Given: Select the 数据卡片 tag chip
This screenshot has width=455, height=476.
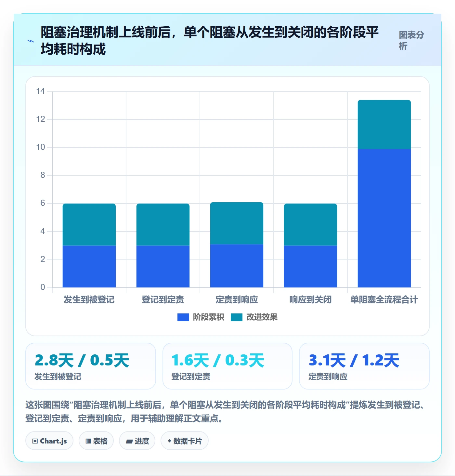Looking at the screenshot, I should [x=185, y=441].
